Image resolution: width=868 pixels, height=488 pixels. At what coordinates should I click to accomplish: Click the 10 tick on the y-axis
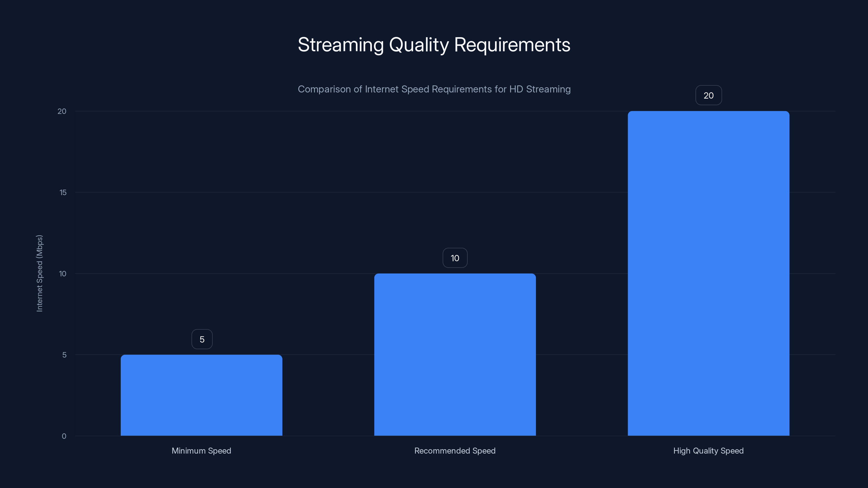[x=62, y=274]
